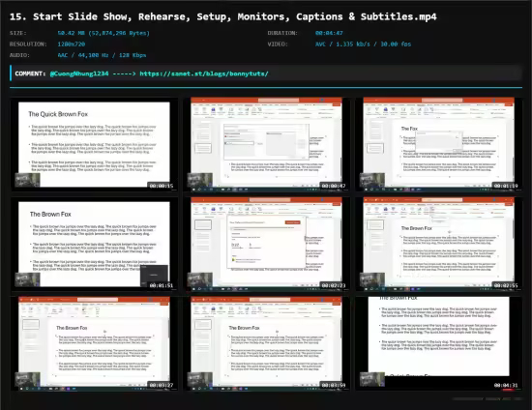Click the 'AUDIO:' label
This screenshot has height=410, width=532.
point(19,55)
